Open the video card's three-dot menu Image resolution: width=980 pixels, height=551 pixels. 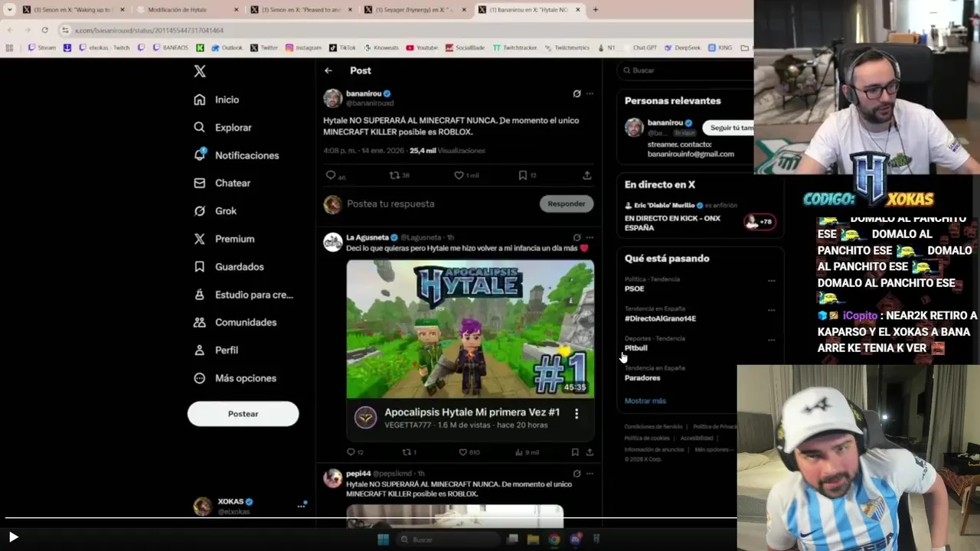tap(577, 413)
